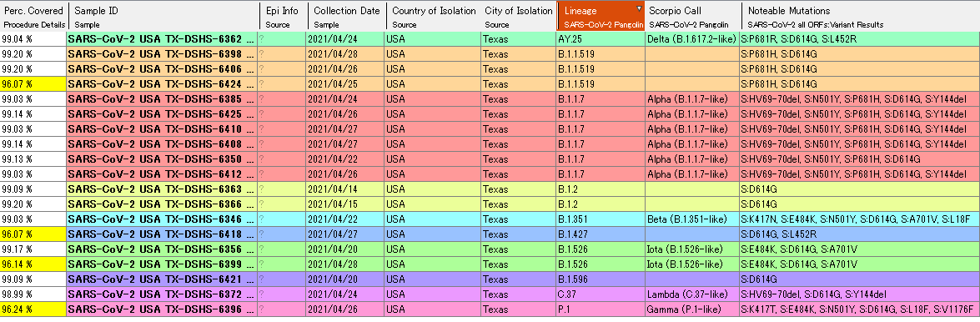Click mutations cell S:HV69-70del, S:D614G, S:Y144del
Image resolution: width=980 pixels, height=322 pixels.
tap(859, 294)
